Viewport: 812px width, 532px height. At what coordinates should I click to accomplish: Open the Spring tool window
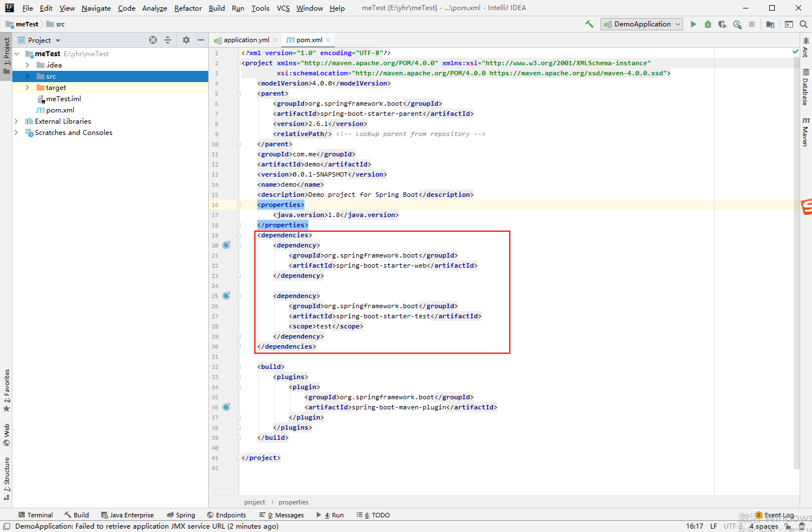(181, 515)
